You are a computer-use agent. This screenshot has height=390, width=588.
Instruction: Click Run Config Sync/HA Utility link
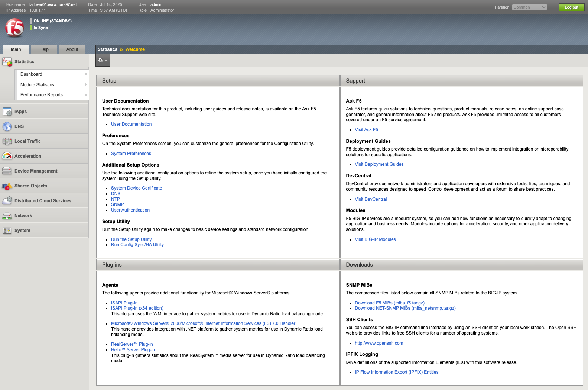(x=137, y=245)
